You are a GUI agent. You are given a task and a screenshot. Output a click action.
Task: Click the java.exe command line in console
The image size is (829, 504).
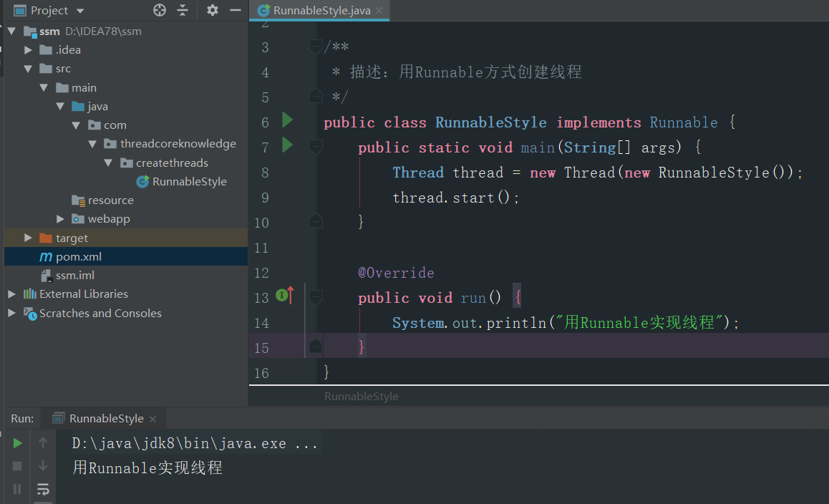(195, 443)
